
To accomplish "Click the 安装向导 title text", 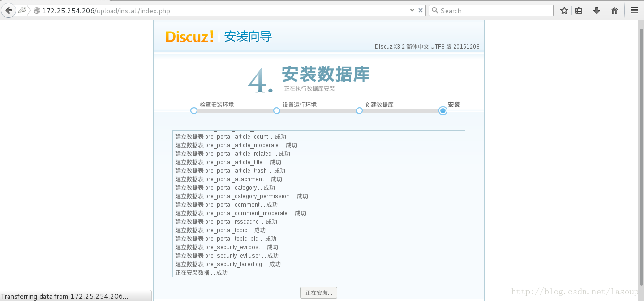I will 248,36.
